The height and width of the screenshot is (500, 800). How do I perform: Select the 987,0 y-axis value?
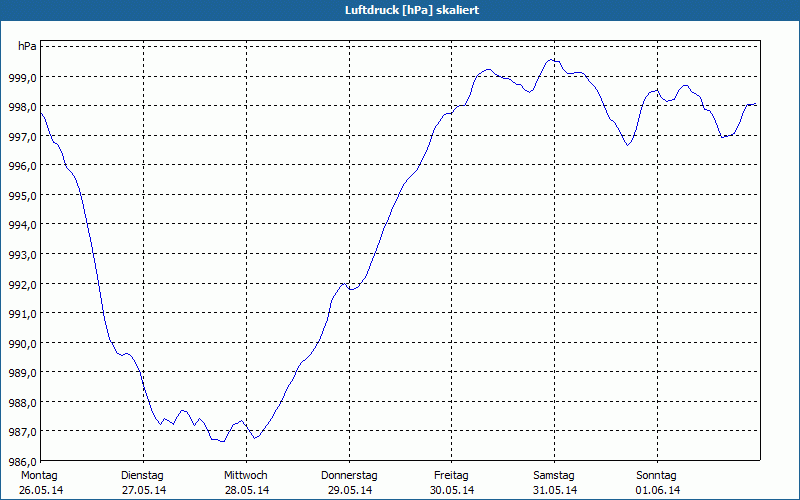point(23,432)
